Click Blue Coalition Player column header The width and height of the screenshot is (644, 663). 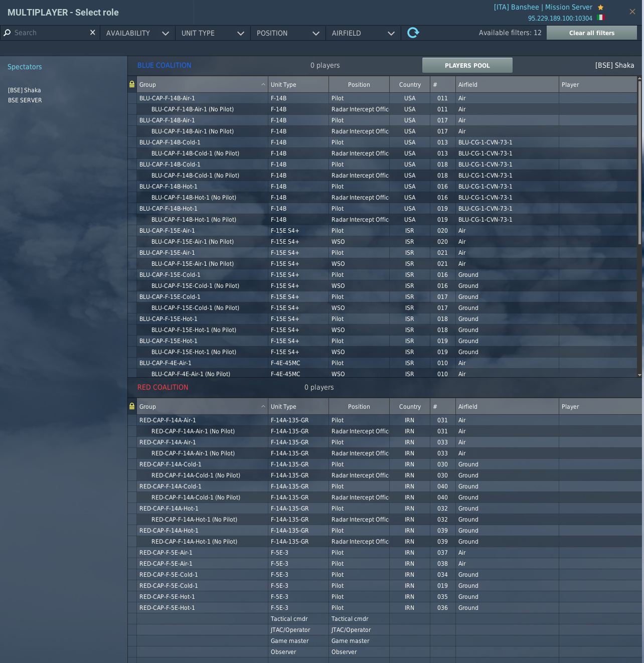point(598,85)
